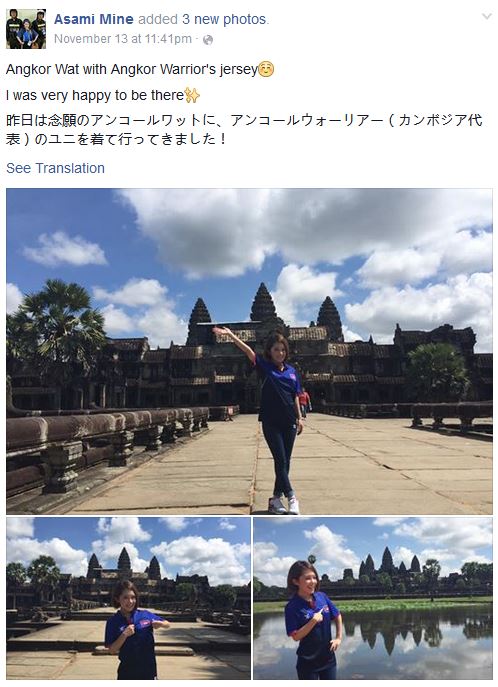
Task: Open the November 13 timestamp link
Action: click(123, 39)
